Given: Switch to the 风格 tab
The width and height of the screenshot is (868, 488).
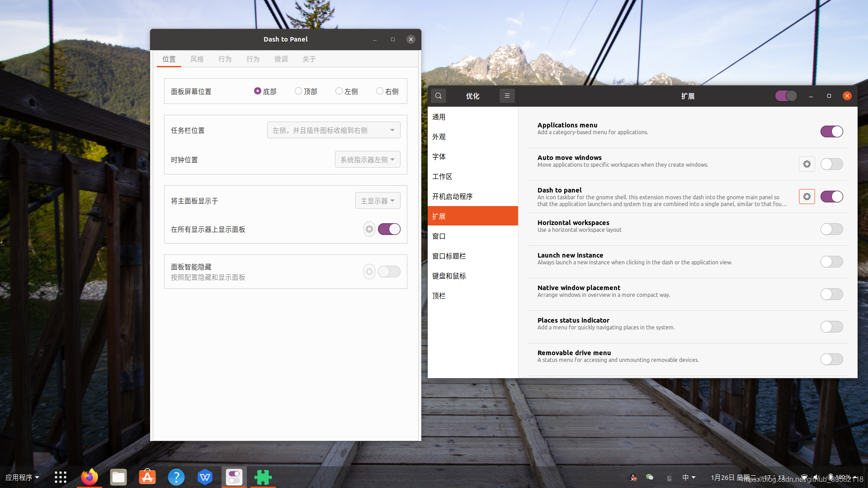Looking at the screenshot, I should [x=197, y=59].
